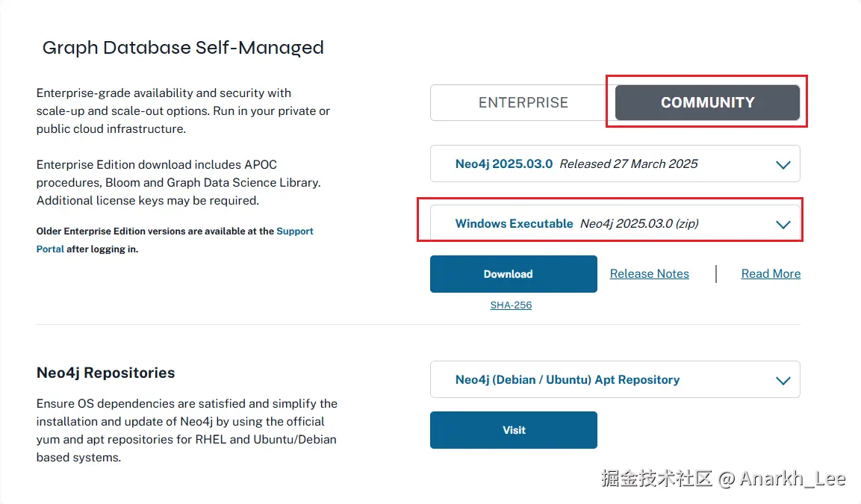Image resolution: width=861 pixels, height=504 pixels.
Task: View the SHA-256 checksum link
Action: pos(511,305)
